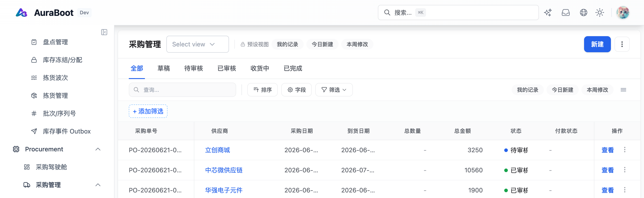644x198 pixels.
Task: Click the total amount 10560 cell
Action: [x=474, y=170]
